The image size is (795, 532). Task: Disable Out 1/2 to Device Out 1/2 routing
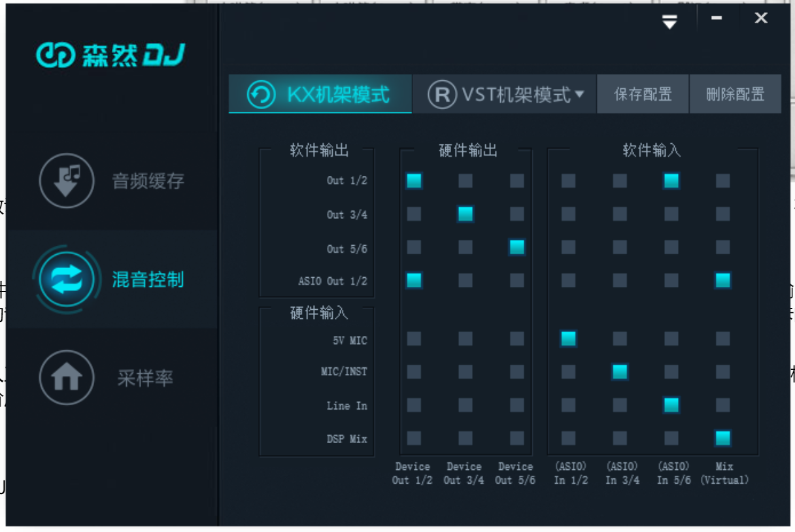click(414, 180)
